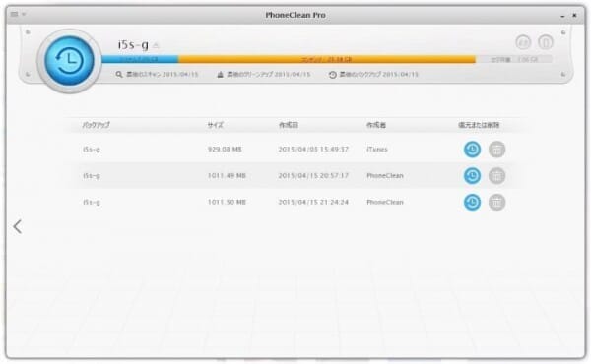Select i5s-g name in the 20:57:17 backup row
Viewport: 591px width, 364px height.
[92, 176]
